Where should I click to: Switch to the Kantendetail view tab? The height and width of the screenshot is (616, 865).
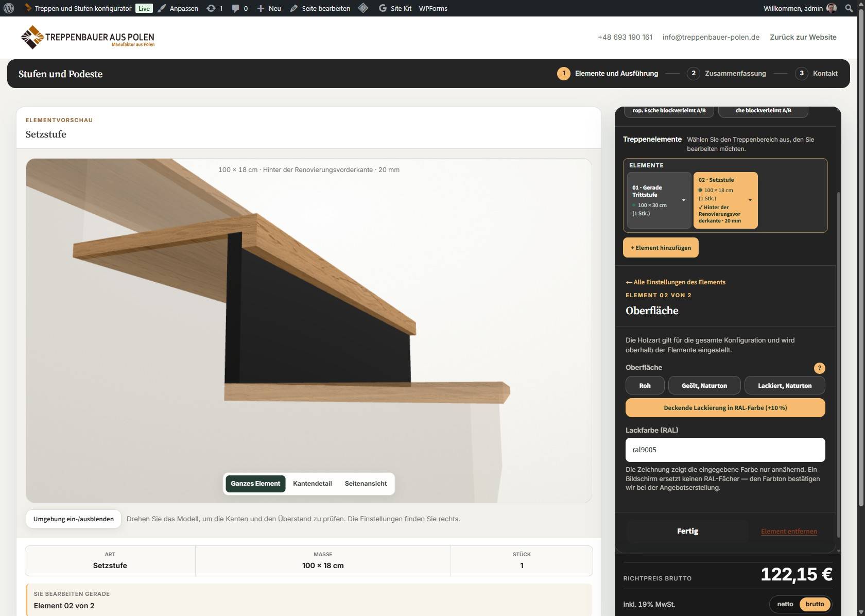(x=313, y=484)
